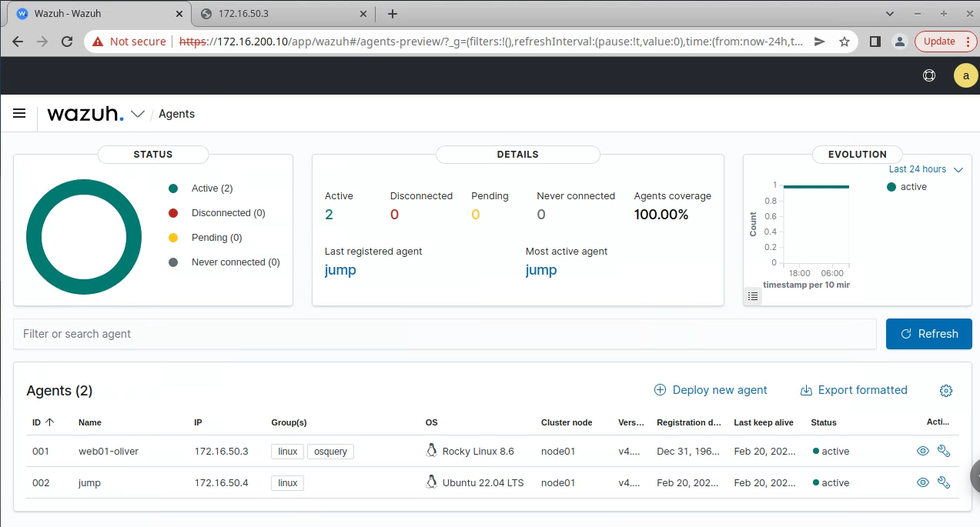Click the Wazuh logo

click(85, 114)
